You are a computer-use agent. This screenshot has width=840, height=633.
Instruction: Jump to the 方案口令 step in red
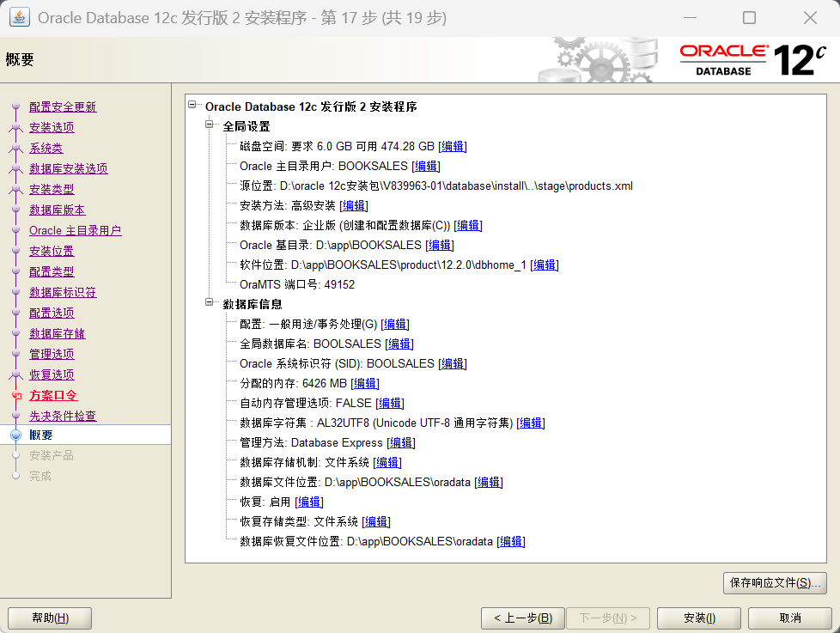[x=53, y=395]
